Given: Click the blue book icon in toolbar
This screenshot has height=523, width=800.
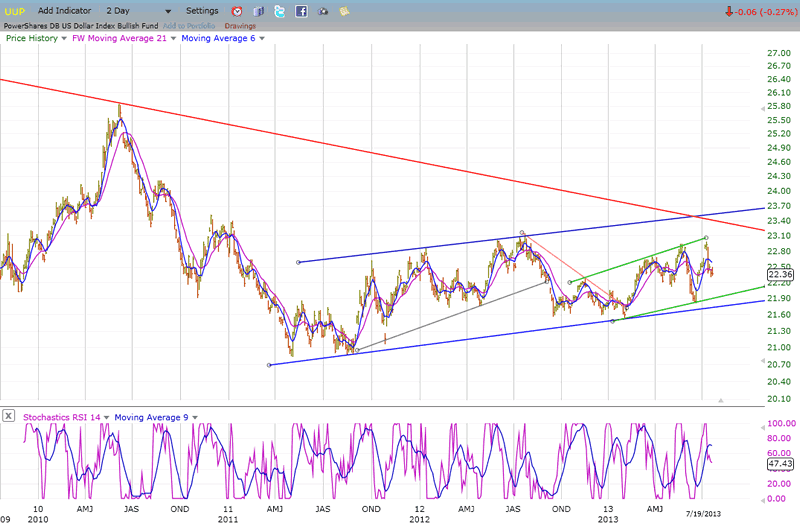Looking at the screenshot, I should [259, 11].
